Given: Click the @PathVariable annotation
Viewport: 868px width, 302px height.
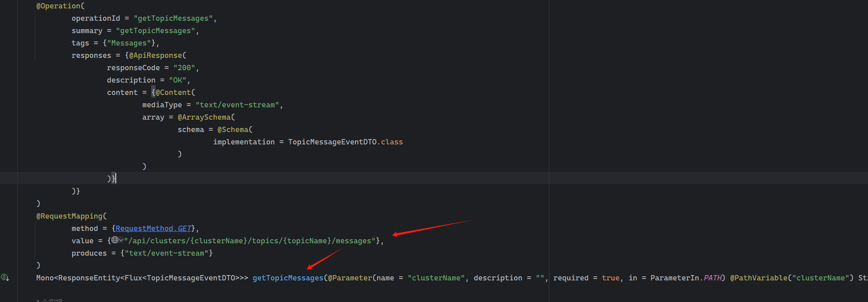Looking at the screenshot, I should point(759,278).
